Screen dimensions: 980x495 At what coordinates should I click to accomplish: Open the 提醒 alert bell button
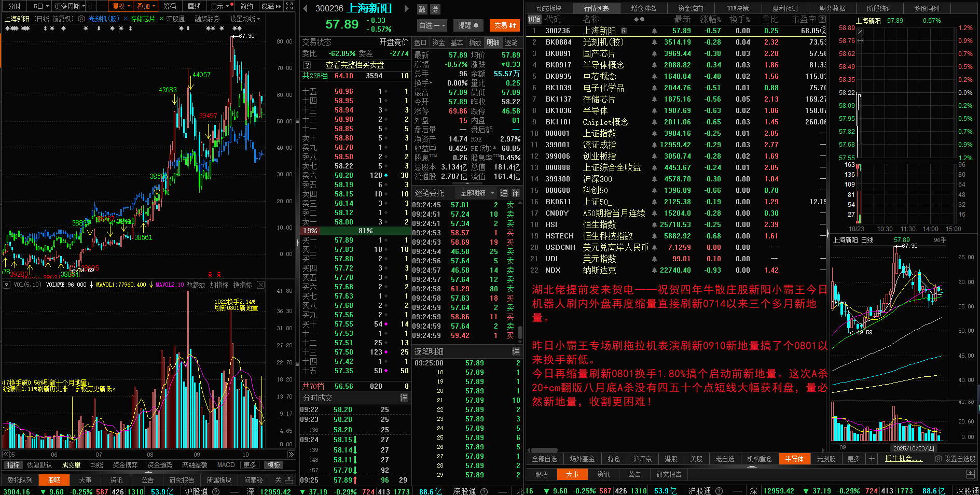point(468,25)
